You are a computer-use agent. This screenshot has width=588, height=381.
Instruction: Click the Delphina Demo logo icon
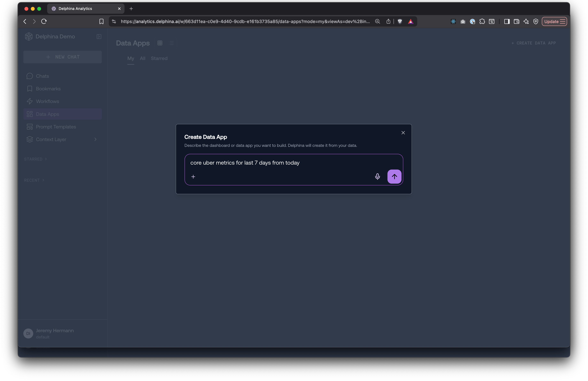29,37
